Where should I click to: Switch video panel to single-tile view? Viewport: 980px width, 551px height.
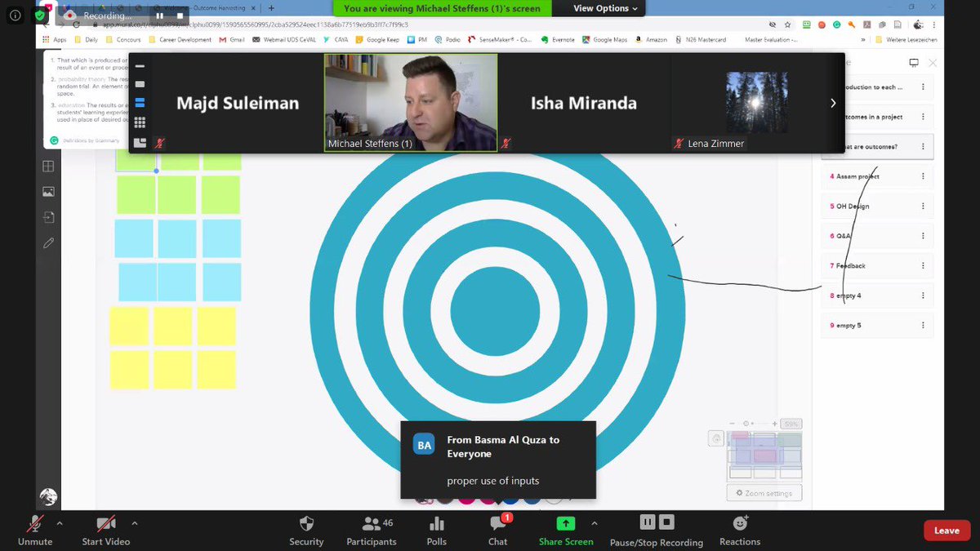point(140,84)
